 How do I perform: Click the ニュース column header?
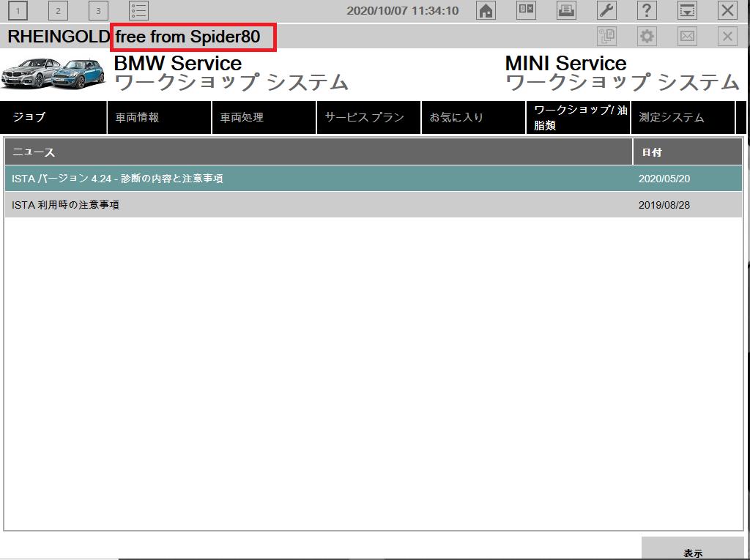(x=319, y=152)
